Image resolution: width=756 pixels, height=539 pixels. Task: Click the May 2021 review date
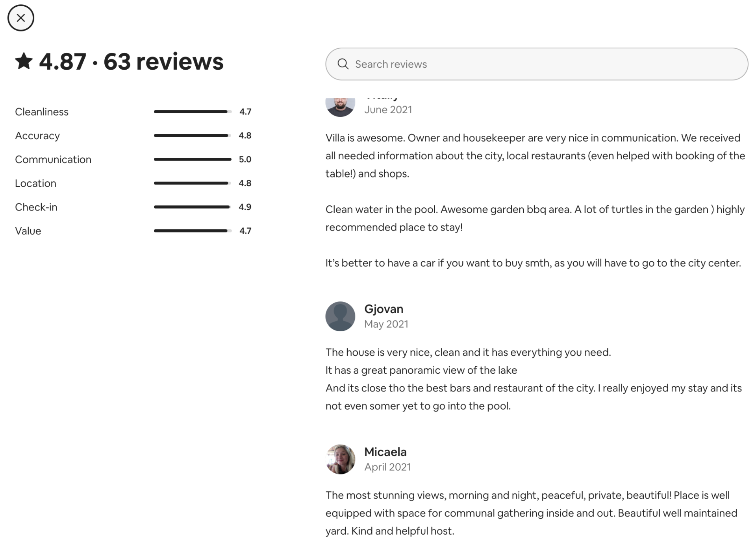pos(386,324)
